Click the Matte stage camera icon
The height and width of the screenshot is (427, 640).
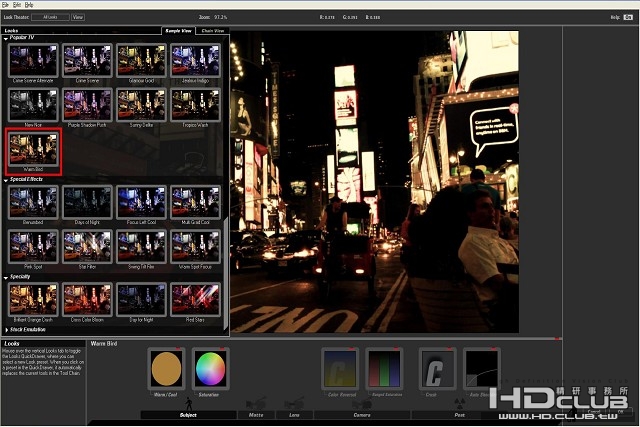(256, 403)
